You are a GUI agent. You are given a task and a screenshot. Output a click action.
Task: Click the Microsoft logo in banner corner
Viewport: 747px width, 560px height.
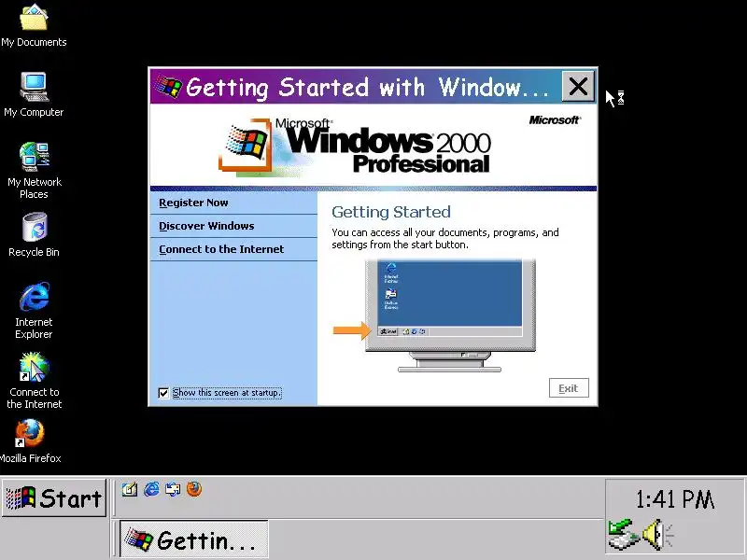click(555, 120)
